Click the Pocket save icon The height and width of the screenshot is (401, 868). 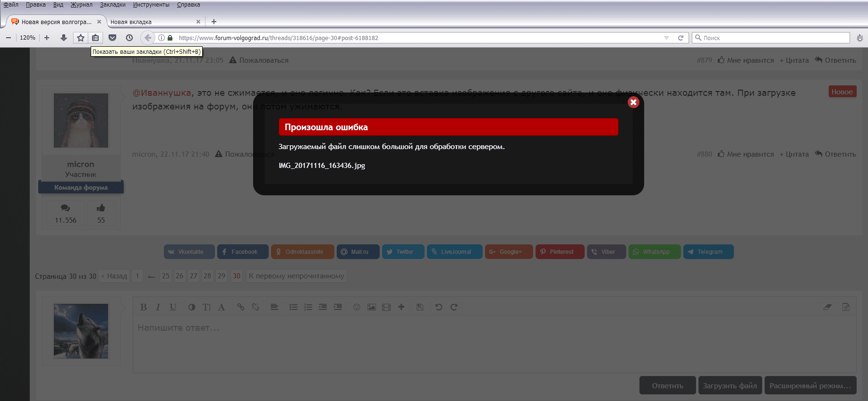click(x=112, y=38)
